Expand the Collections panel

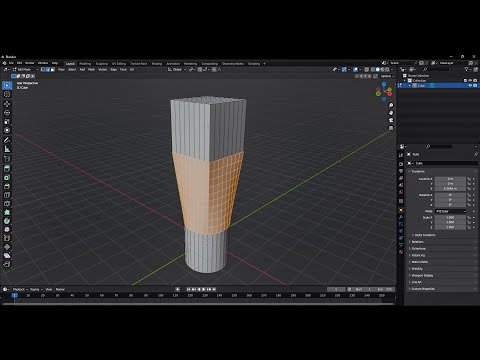click(x=418, y=248)
